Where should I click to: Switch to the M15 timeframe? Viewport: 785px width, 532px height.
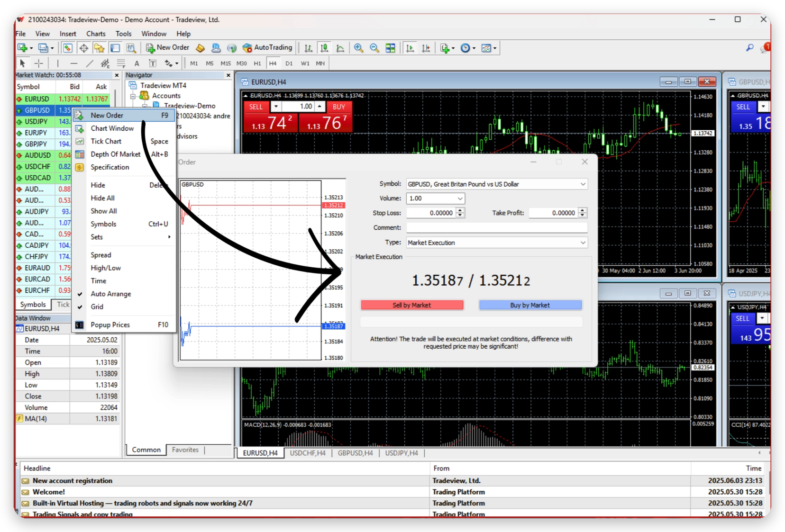[226, 63]
